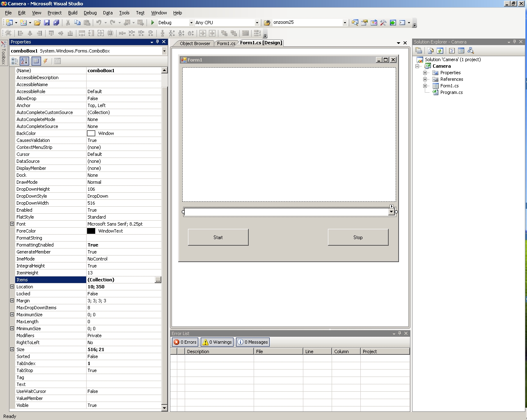
Task: Open the Debug menu
Action: coord(90,13)
